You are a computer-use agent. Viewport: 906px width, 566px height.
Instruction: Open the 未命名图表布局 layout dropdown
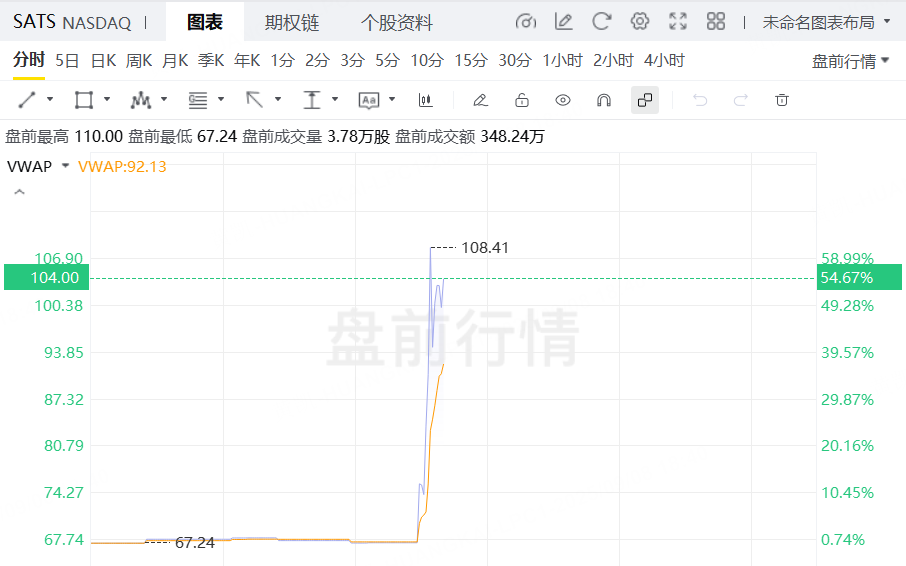[826, 22]
